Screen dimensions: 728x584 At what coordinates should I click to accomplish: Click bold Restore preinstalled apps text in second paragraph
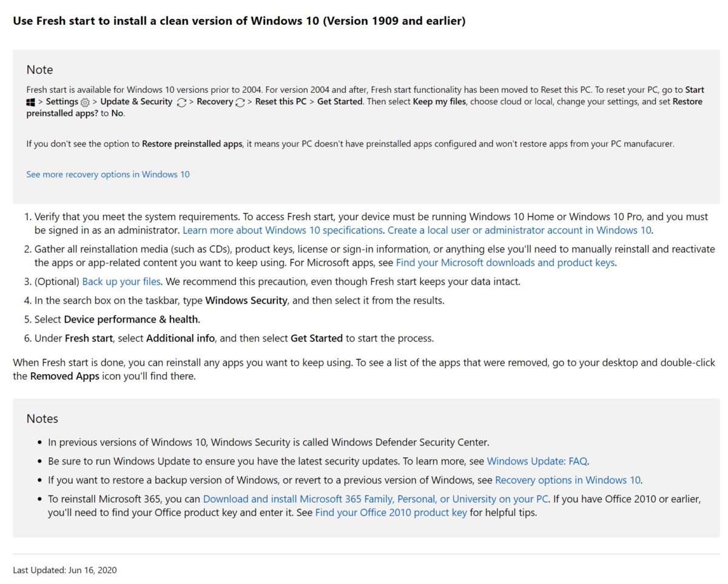(x=192, y=144)
